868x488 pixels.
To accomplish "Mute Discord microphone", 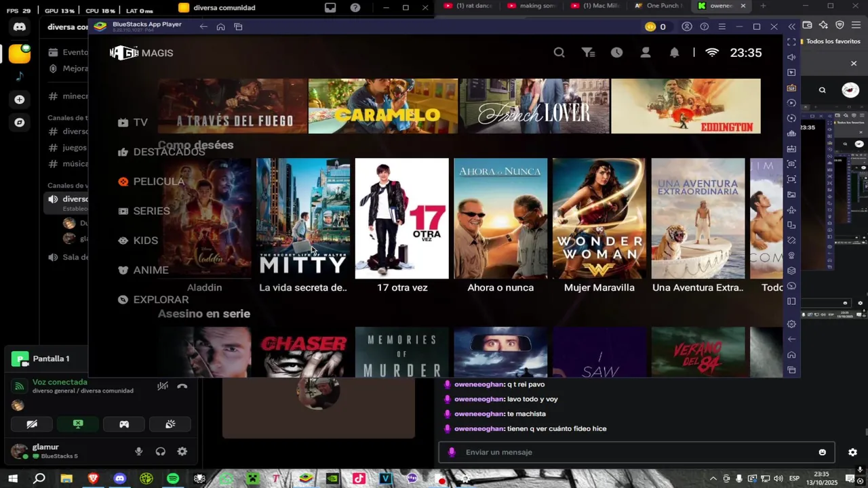I will pyautogui.click(x=138, y=451).
